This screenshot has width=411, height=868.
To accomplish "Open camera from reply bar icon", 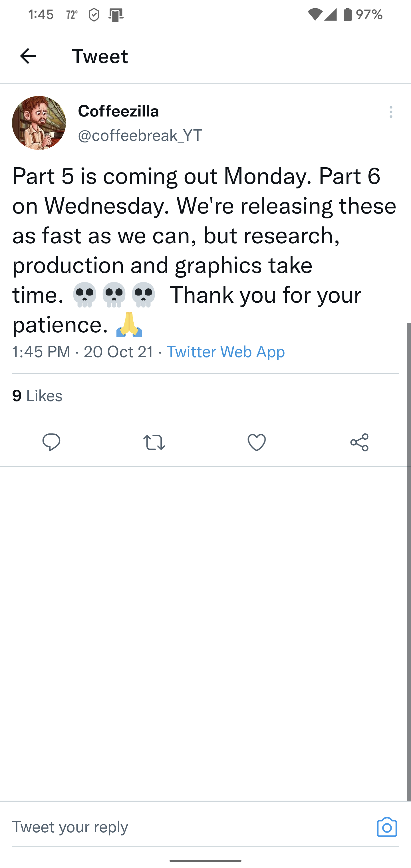I will point(387,827).
